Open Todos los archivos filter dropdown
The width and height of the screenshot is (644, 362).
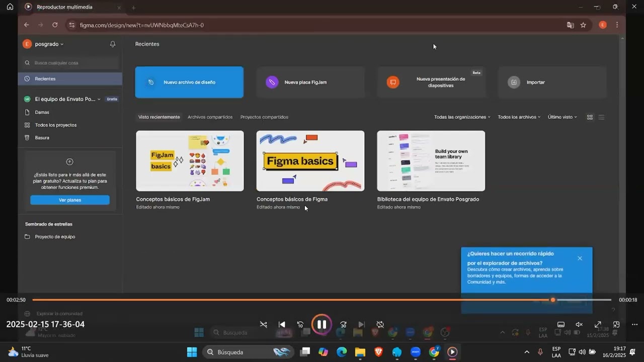[x=519, y=117]
